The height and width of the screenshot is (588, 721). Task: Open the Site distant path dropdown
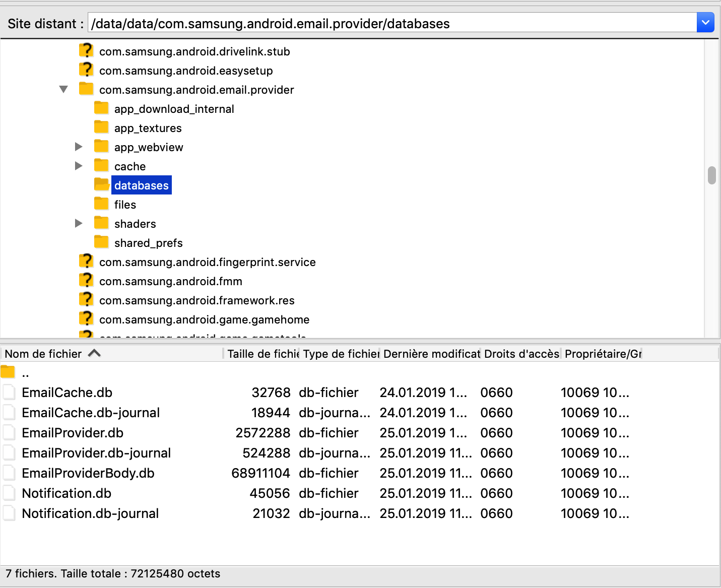point(705,23)
